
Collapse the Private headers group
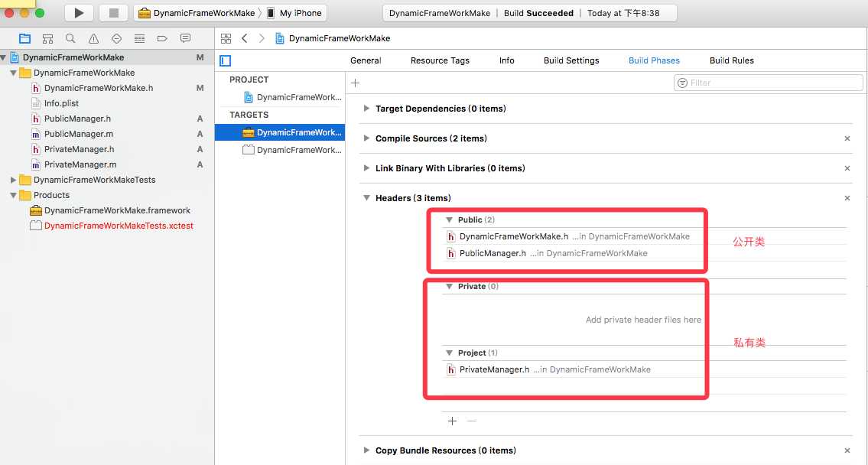pyautogui.click(x=450, y=286)
